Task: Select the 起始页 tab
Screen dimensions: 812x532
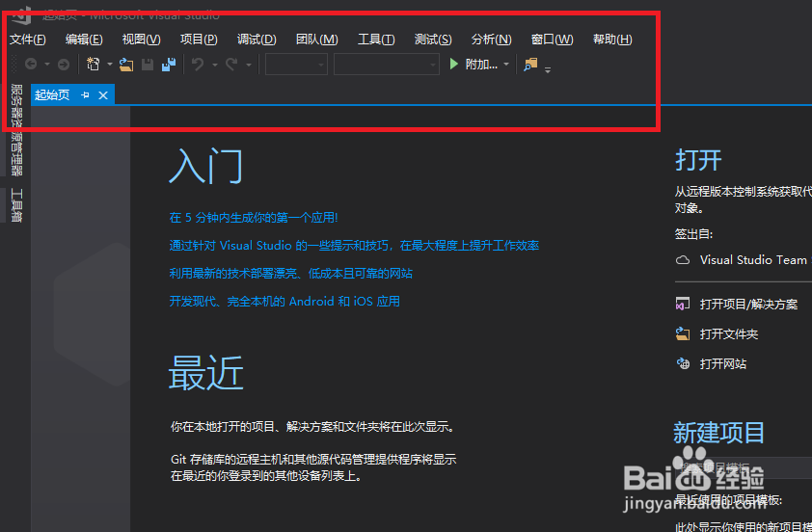Action: tap(52, 95)
